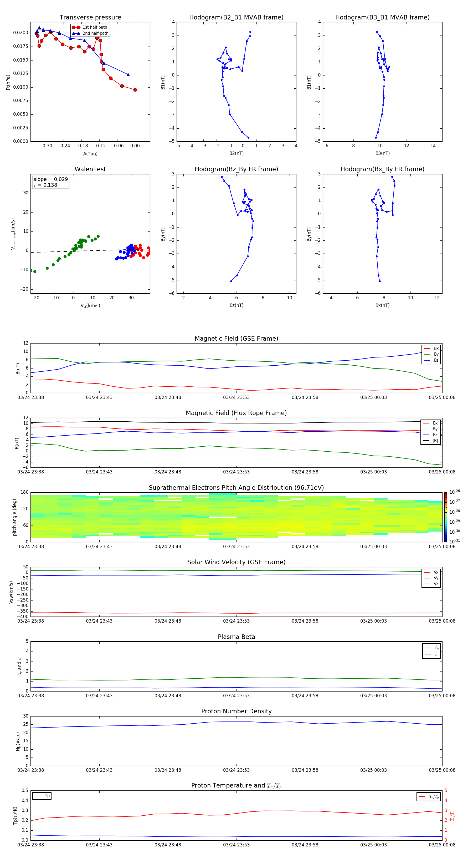Click the 'B2(nT)' x-axis label

236,154
